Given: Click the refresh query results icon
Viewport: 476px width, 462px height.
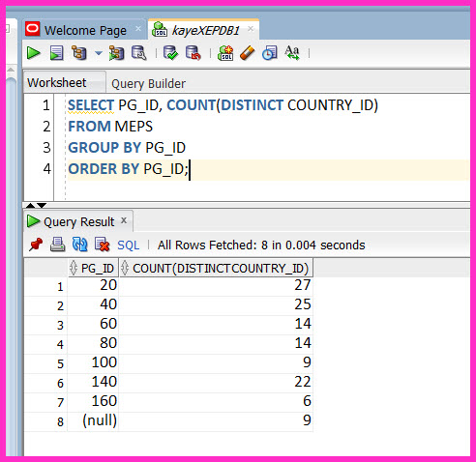Looking at the screenshot, I should (79, 245).
